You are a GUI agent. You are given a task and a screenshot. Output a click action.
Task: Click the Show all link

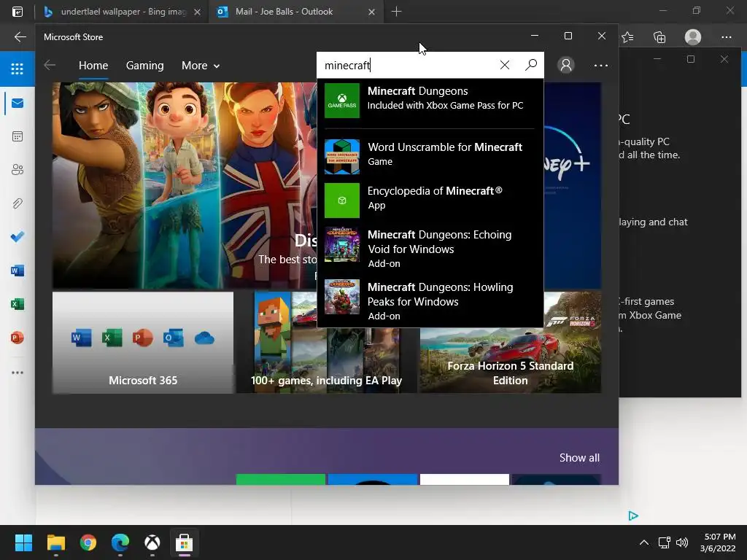coord(579,458)
